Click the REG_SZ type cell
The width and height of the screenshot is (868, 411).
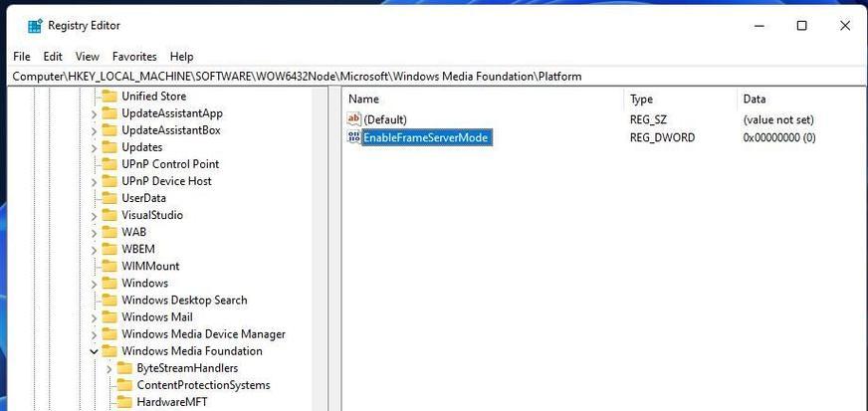[648, 119]
